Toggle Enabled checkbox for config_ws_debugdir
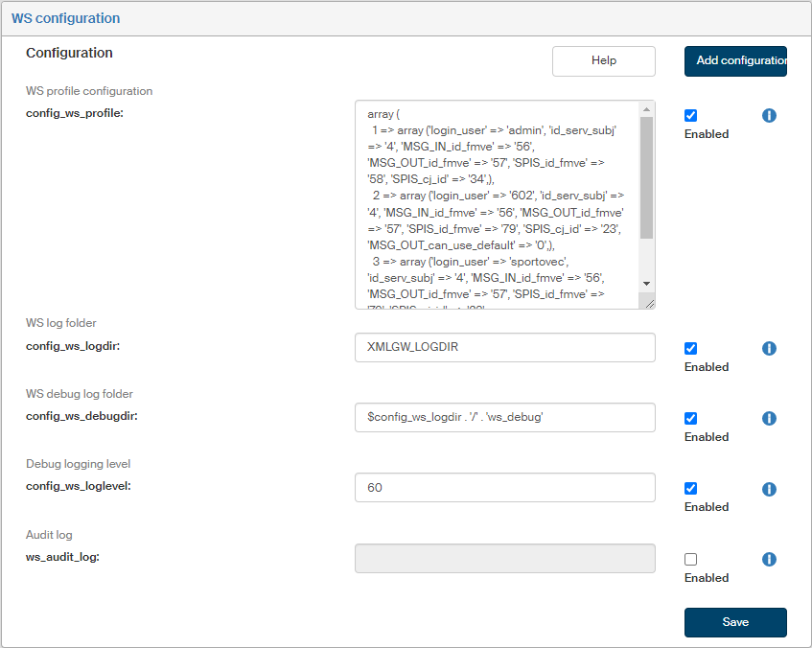 click(691, 419)
